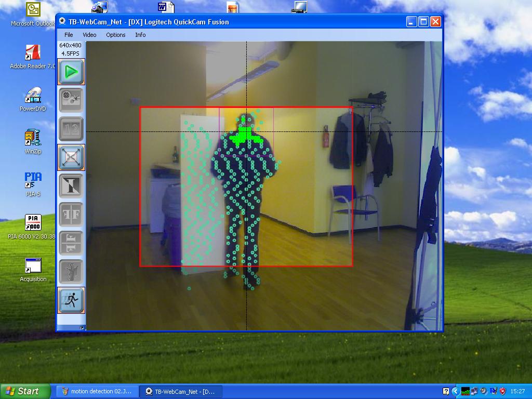Viewport: 532px width, 399px height.
Task: Click the orange document icon on the desktop
Action: (233, 7)
